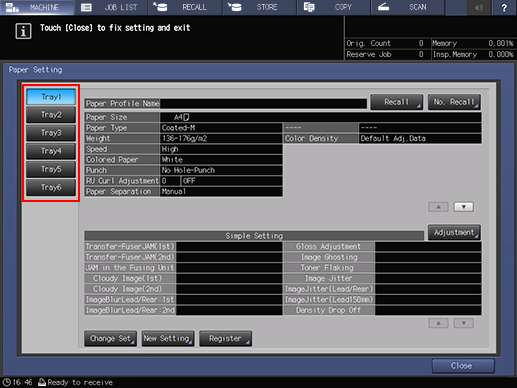Choose Tray6 paper tray
This screenshot has height=388, width=517.
click(51, 187)
